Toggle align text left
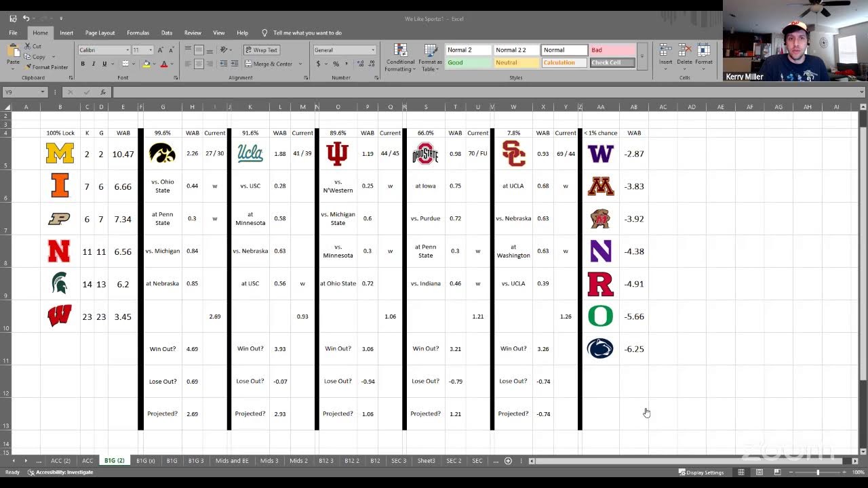 [x=188, y=64]
